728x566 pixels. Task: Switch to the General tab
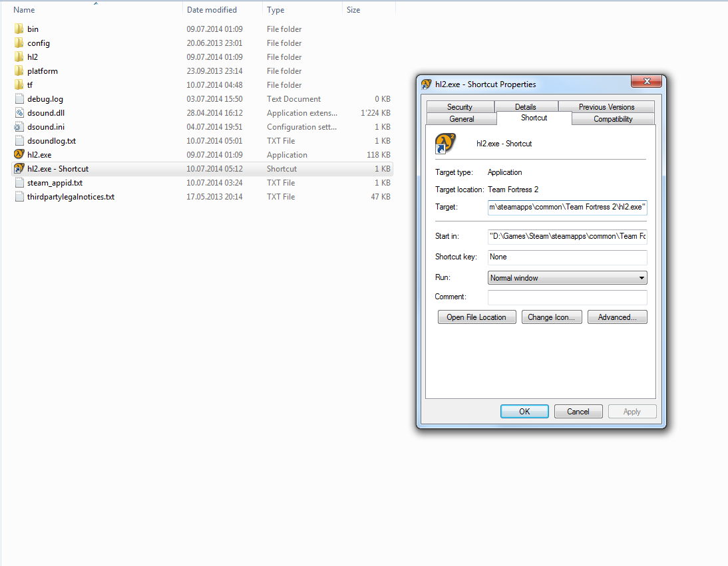click(x=462, y=119)
